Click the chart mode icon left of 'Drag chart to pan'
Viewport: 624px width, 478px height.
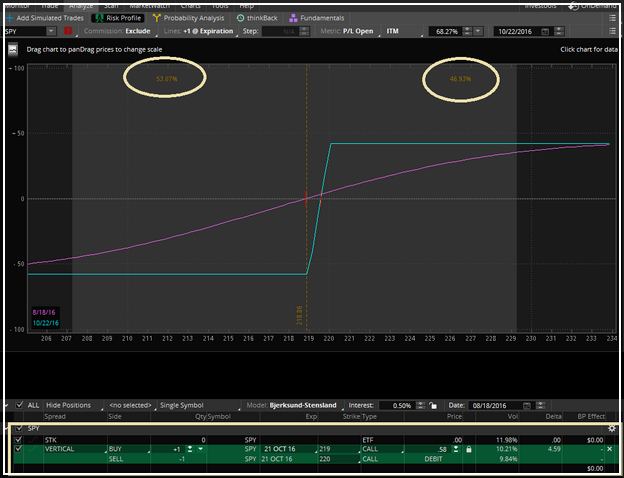(14, 50)
